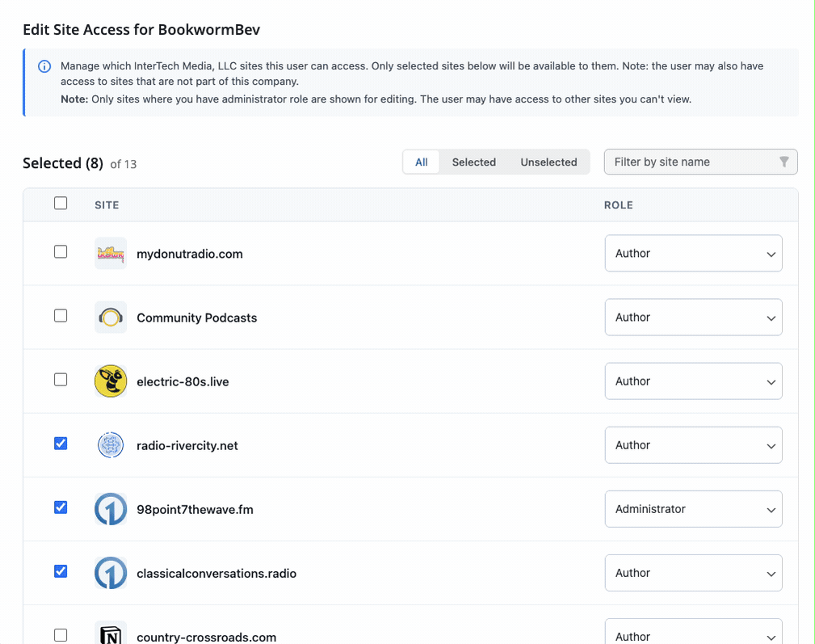
Task: Open the role dropdown for 98point7thewave.fm
Action: pyautogui.click(x=693, y=509)
